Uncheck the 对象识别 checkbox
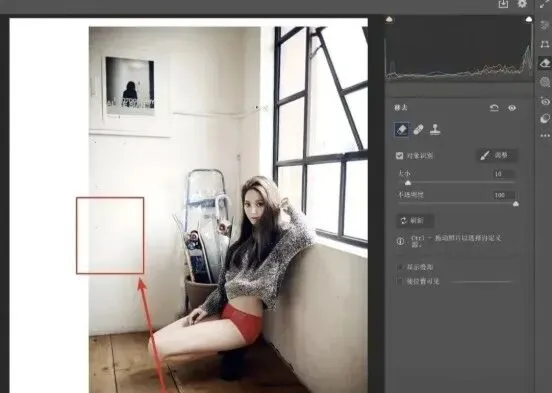 pyautogui.click(x=399, y=156)
